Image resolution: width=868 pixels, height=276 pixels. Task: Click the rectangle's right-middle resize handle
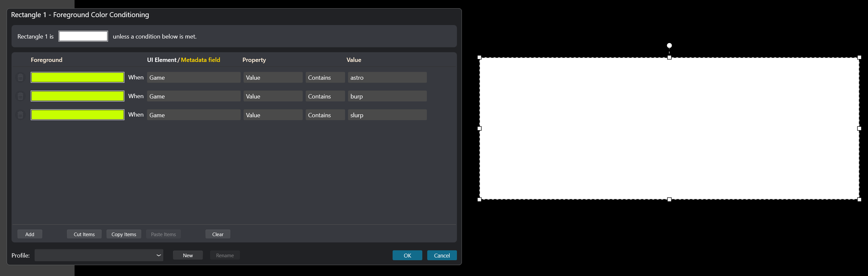pyautogui.click(x=859, y=128)
